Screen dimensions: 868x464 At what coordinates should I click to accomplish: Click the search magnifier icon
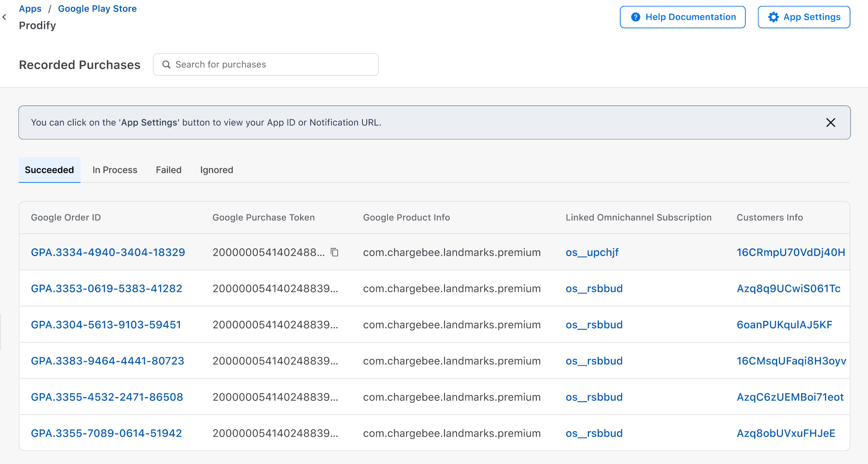click(x=166, y=64)
